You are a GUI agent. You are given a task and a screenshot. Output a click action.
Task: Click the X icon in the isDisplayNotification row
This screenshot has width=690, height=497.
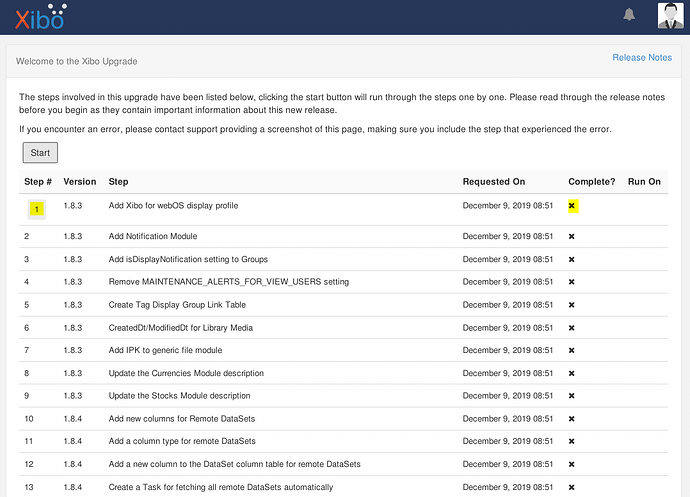pos(572,259)
